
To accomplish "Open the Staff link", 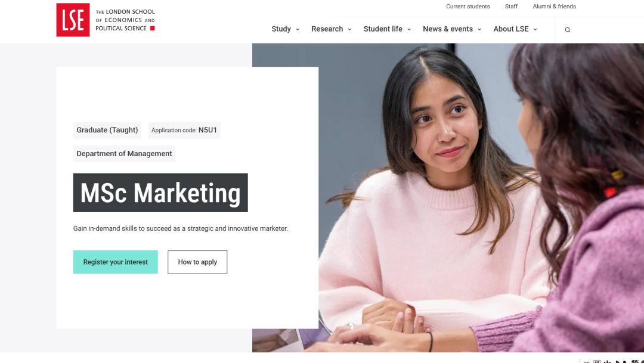I will (x=511, y=7).
